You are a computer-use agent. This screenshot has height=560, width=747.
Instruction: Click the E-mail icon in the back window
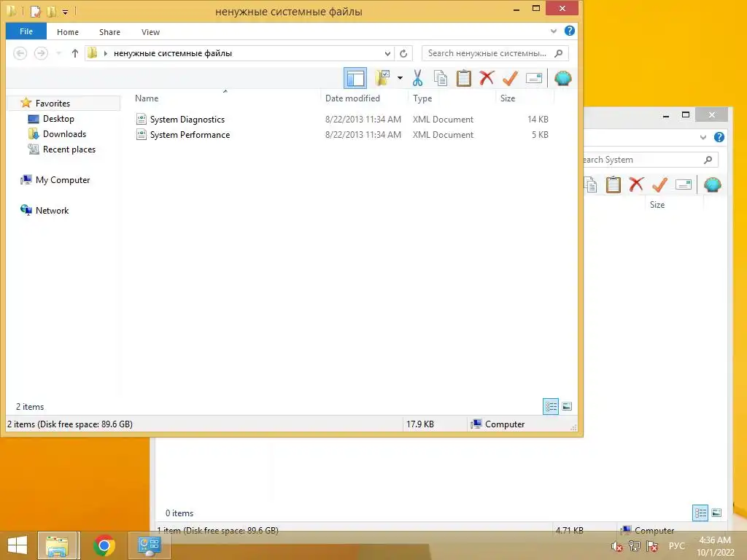coord(683,184)
